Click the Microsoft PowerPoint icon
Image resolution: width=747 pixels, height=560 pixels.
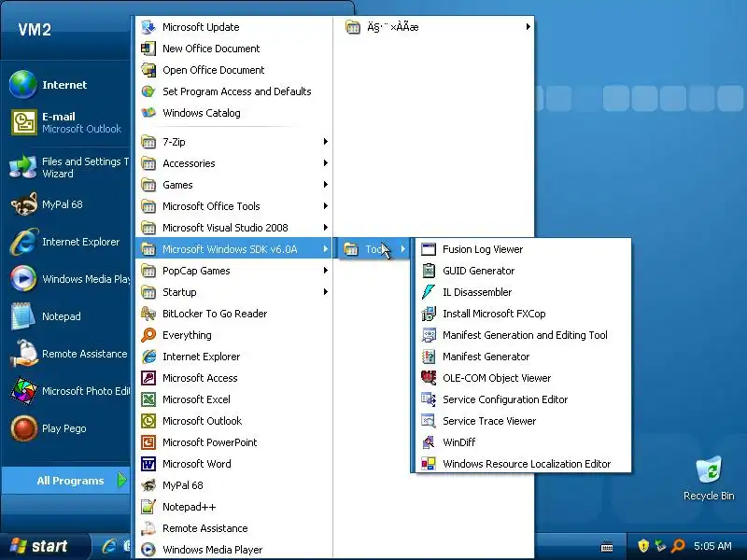[x=148, y=441]
